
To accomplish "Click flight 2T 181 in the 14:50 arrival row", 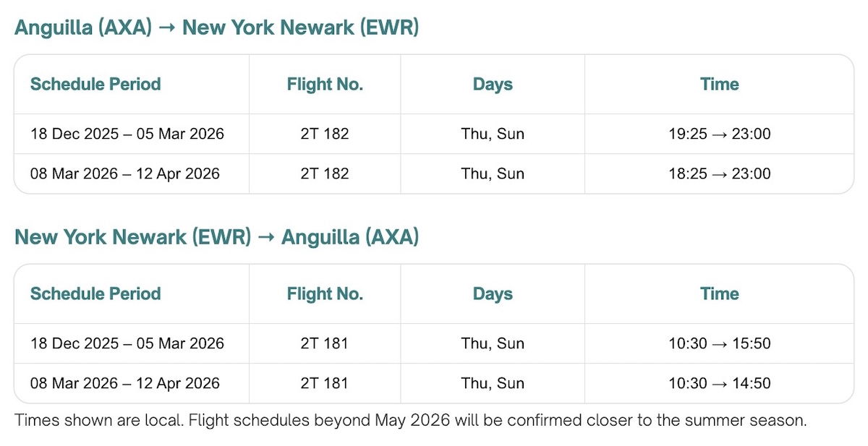I will 325,383.
